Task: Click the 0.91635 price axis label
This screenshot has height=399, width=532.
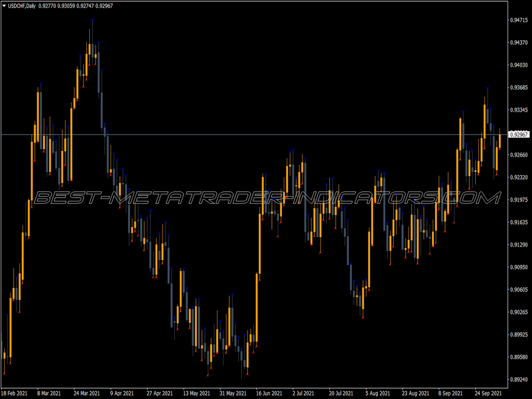Action: coord(519,222)
